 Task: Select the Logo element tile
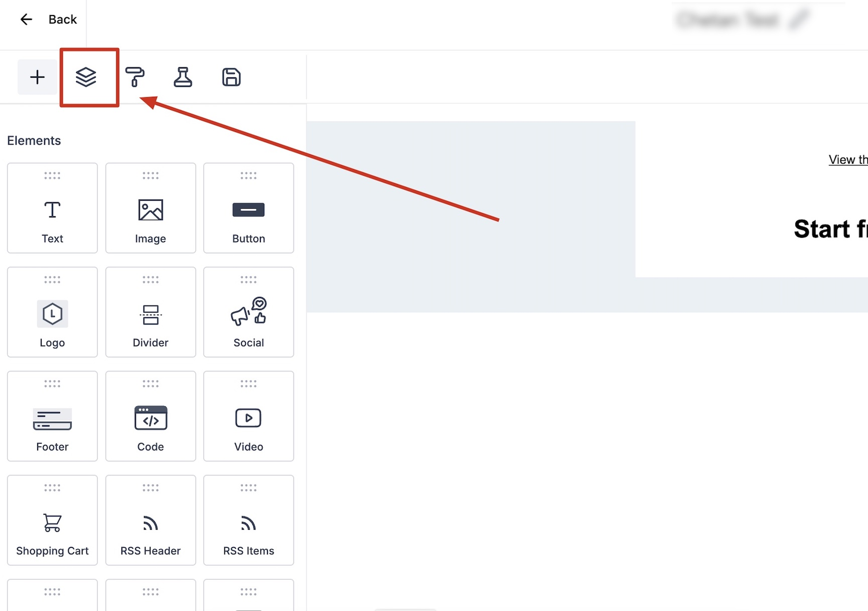tap(52, 312)
